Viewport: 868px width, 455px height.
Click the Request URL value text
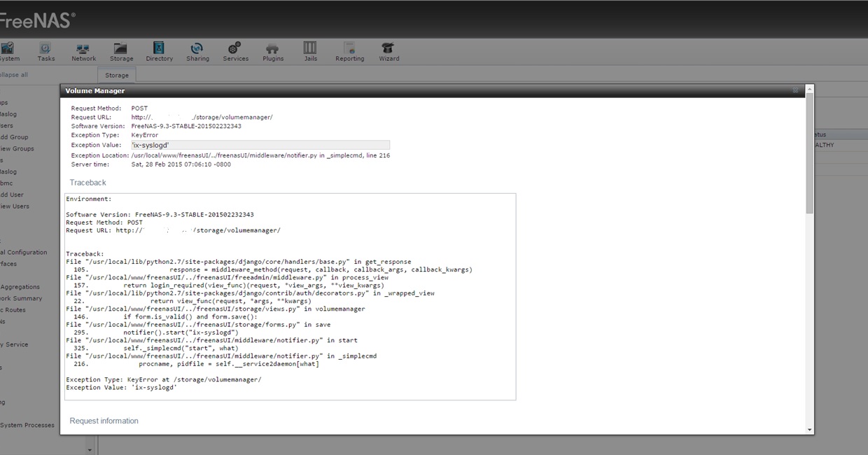[202, 117]
